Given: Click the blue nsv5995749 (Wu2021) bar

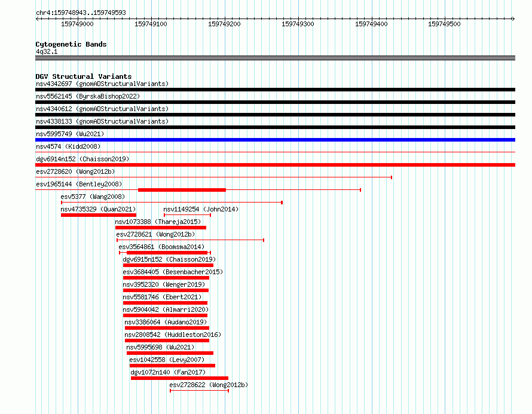Looking at the screenshot, I should [275, 140].
